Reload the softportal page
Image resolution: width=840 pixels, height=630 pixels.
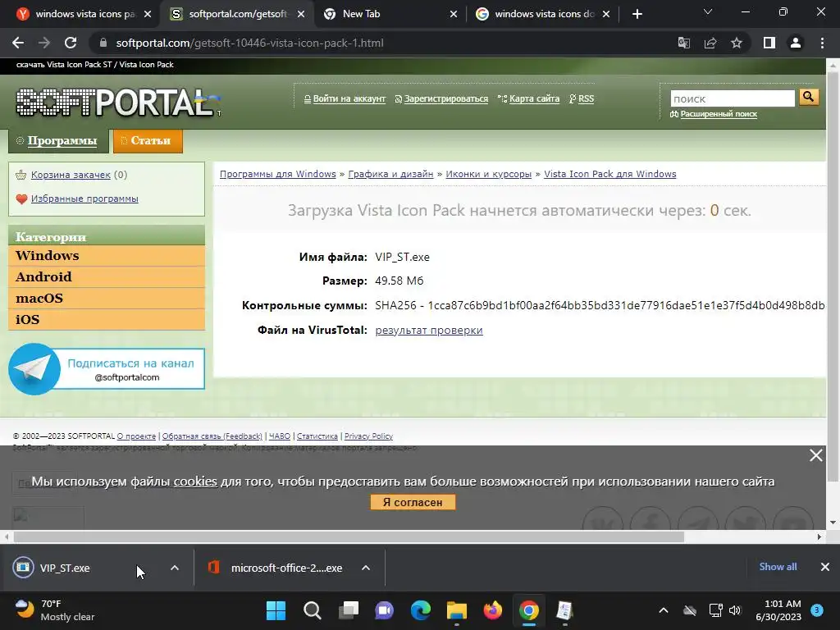71,43
